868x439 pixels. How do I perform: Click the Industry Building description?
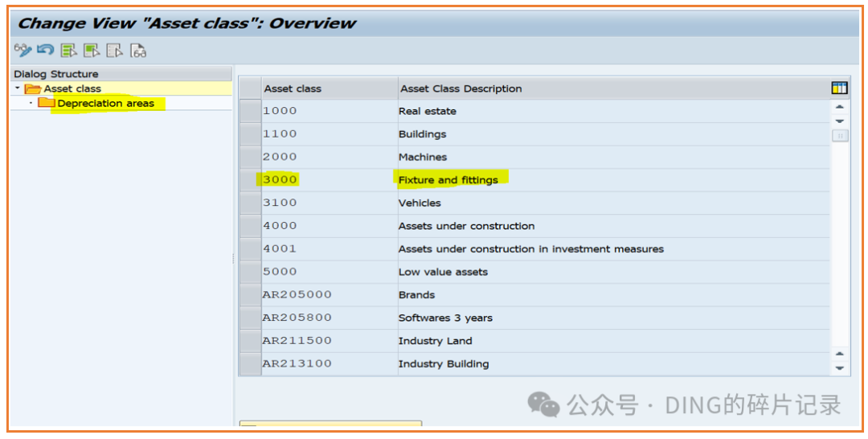point(444,364)
